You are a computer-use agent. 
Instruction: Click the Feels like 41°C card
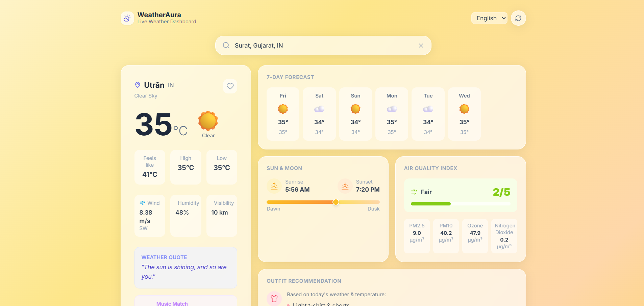pyautogui.click(x=150, y=167)
